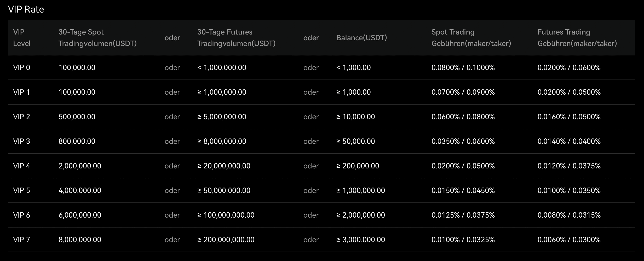Viewport: 644px width, 261px height.
Task: Click the VIP 7 level cell
Action: pos(22,240)
